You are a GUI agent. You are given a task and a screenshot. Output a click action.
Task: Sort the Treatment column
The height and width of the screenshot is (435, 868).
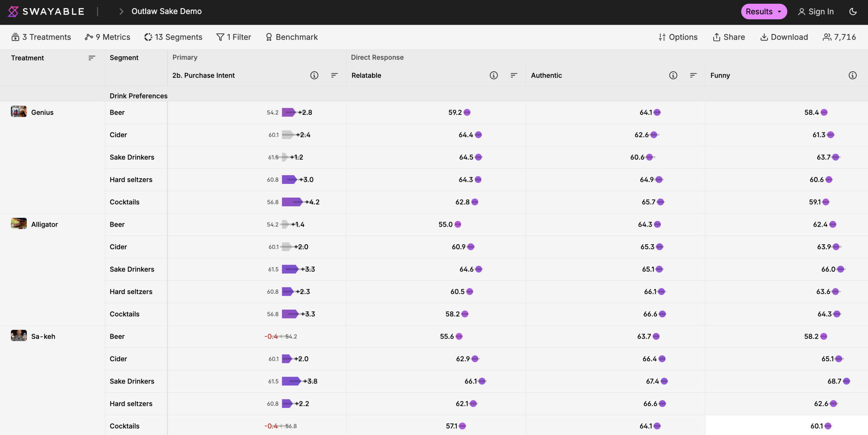92,58
